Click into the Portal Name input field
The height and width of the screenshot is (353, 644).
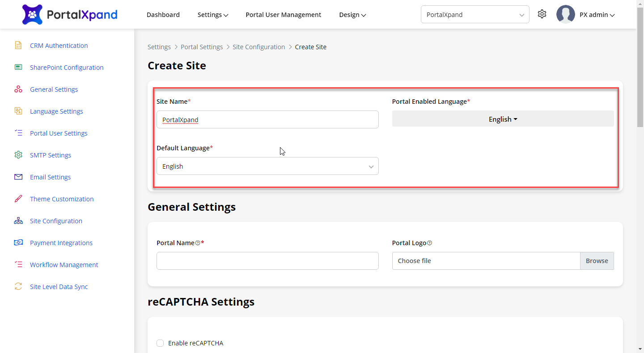[267, 261]
